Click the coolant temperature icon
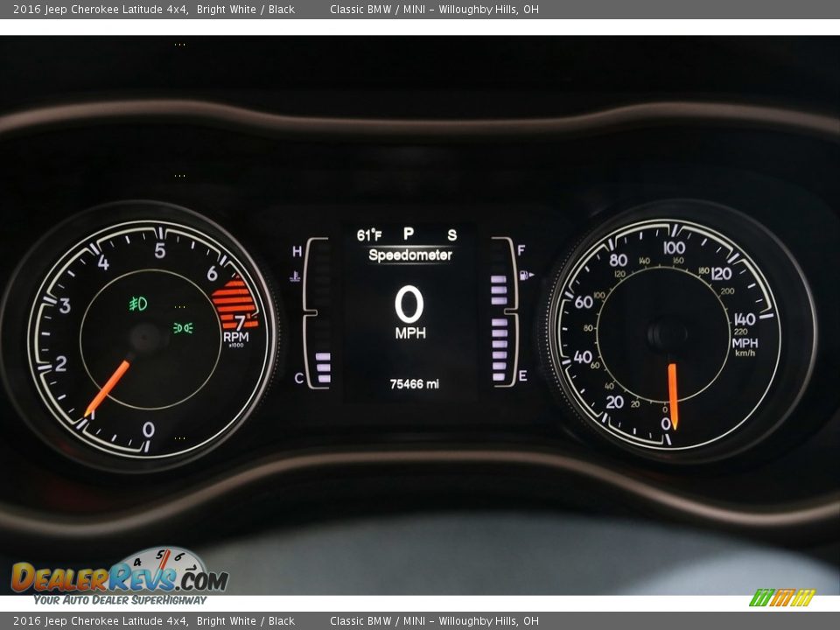This screenshot has height=630, width=840. tap(295, 276)
